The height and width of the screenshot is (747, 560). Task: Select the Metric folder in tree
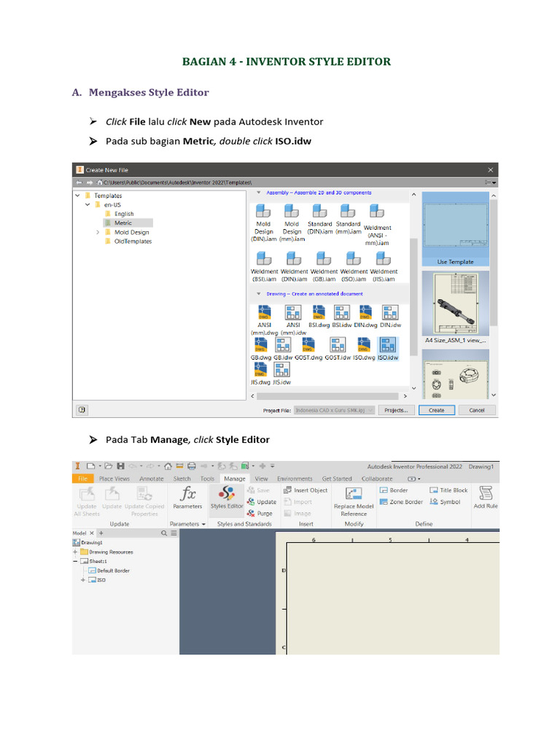(122, 223)
